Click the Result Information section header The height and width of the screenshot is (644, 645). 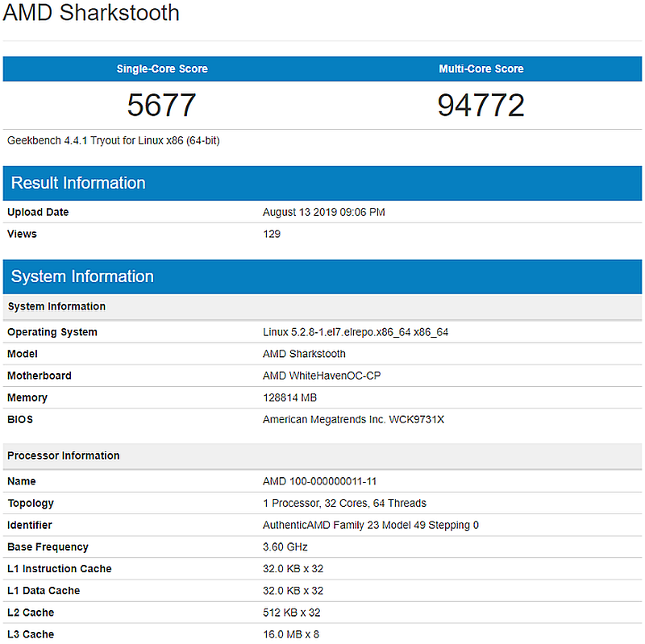click(77, 183)
